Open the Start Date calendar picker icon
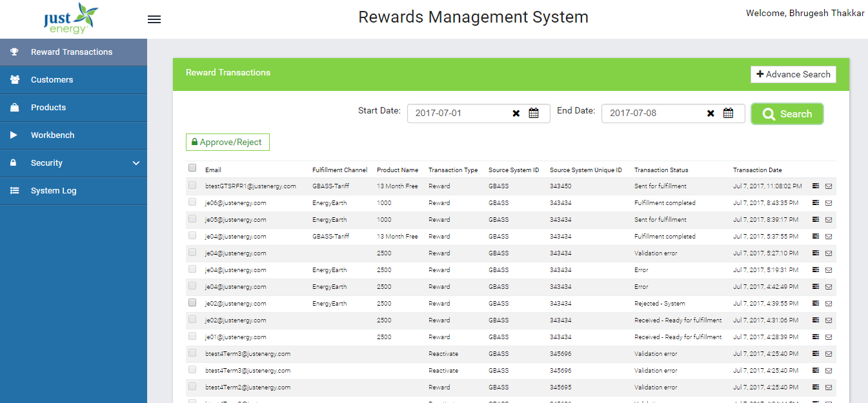 point(534,113)
